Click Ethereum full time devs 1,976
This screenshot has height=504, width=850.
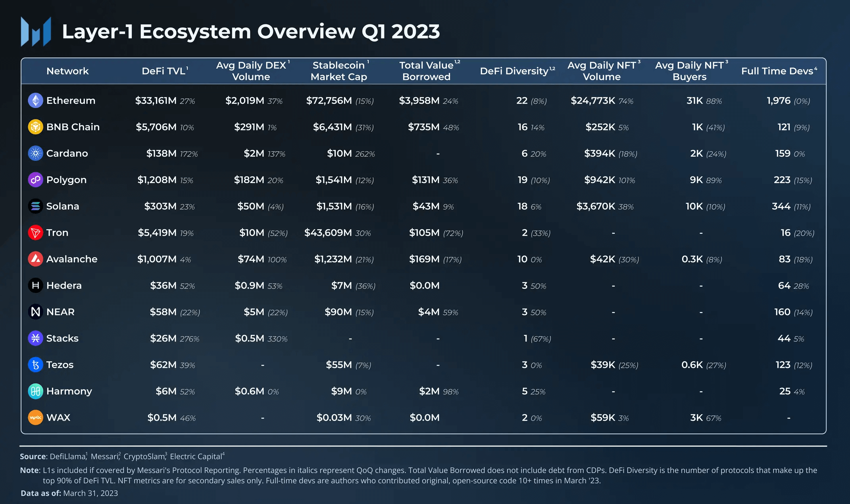[779, 100]
